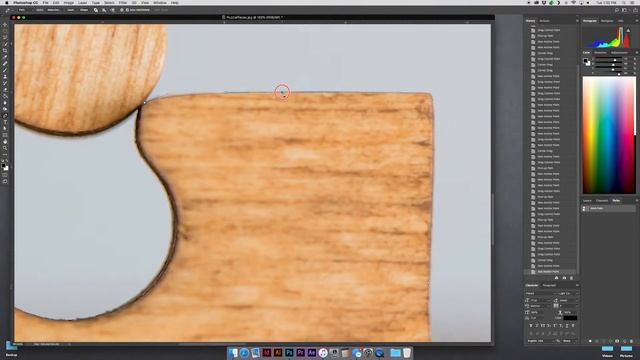Select the Eraser tool

pyautogui.click(x=5, y=89)
